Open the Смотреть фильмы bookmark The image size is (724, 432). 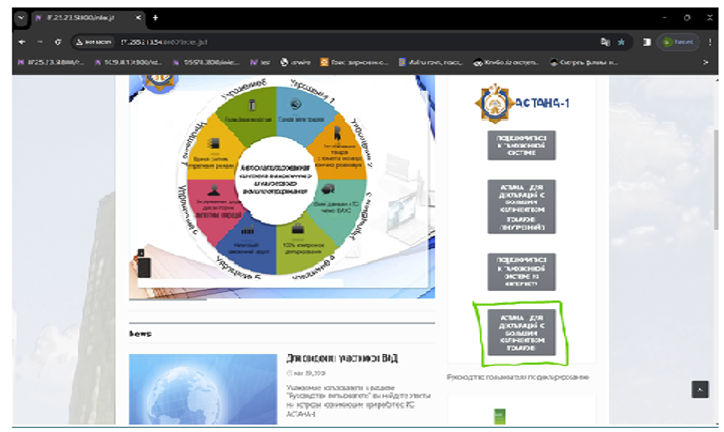coord(584,62)
